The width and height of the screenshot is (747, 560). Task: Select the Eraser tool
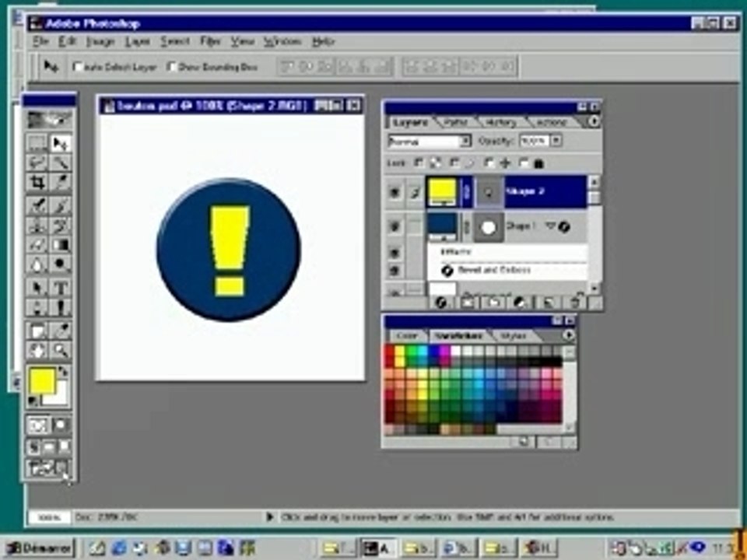pos(37,245)
